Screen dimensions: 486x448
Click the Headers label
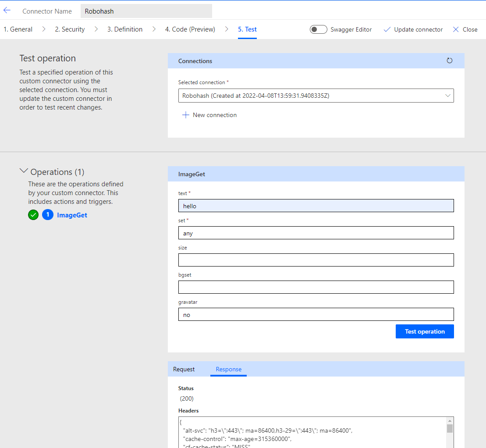coord(188,411)
